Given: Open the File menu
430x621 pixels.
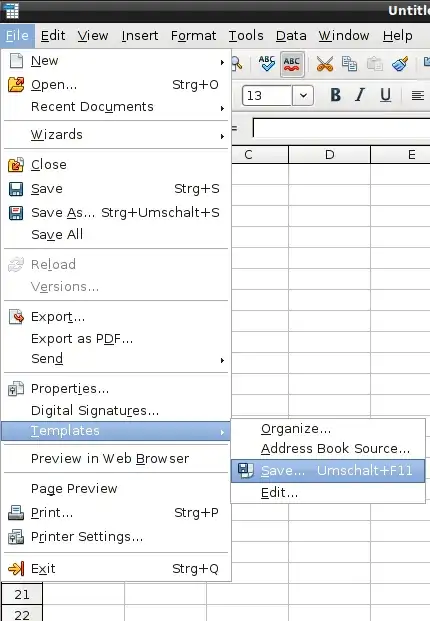Looking at the screenshot, I should click(17, 36).
